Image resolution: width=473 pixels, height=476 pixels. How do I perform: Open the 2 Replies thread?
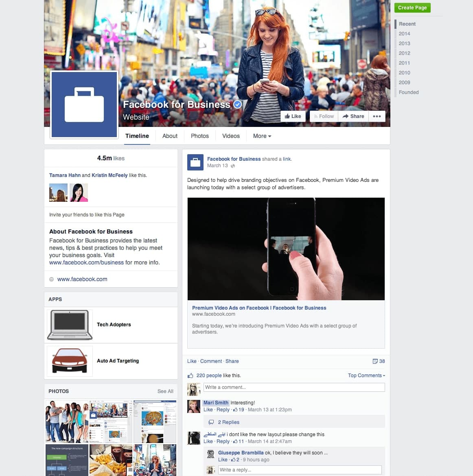pos(228,422)
